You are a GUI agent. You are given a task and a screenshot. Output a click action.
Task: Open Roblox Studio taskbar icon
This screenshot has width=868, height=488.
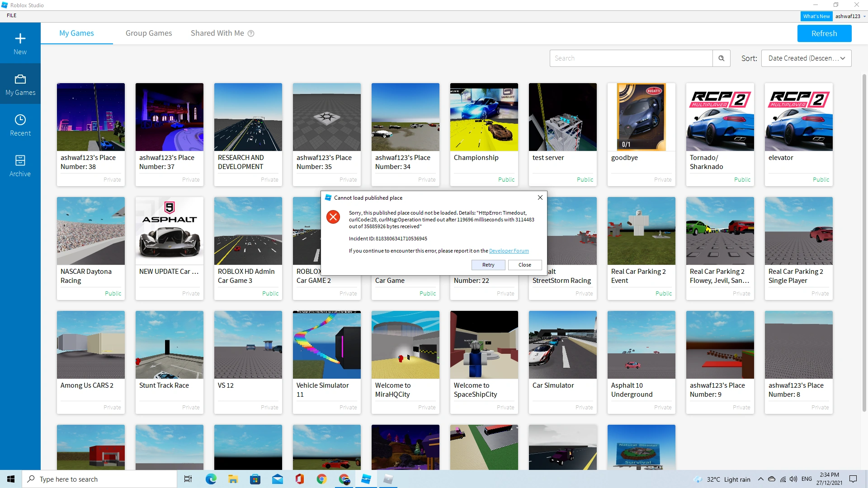click(366, 479)
